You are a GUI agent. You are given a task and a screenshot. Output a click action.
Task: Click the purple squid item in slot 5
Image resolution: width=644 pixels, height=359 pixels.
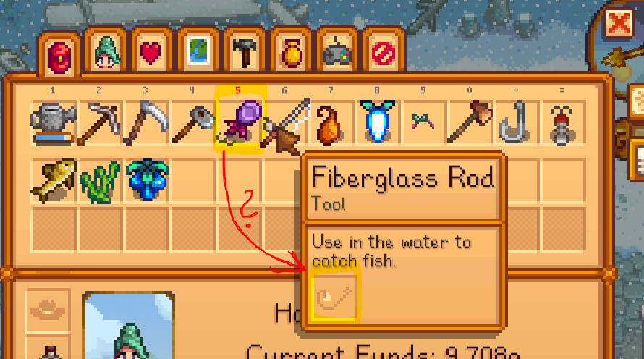click(x=239, y=123)
